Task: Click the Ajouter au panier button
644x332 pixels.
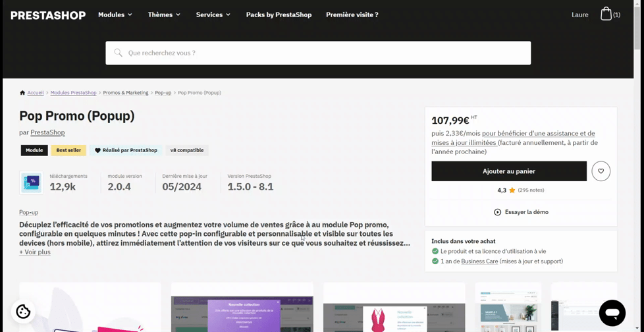Action: click(x=509, y=171)
